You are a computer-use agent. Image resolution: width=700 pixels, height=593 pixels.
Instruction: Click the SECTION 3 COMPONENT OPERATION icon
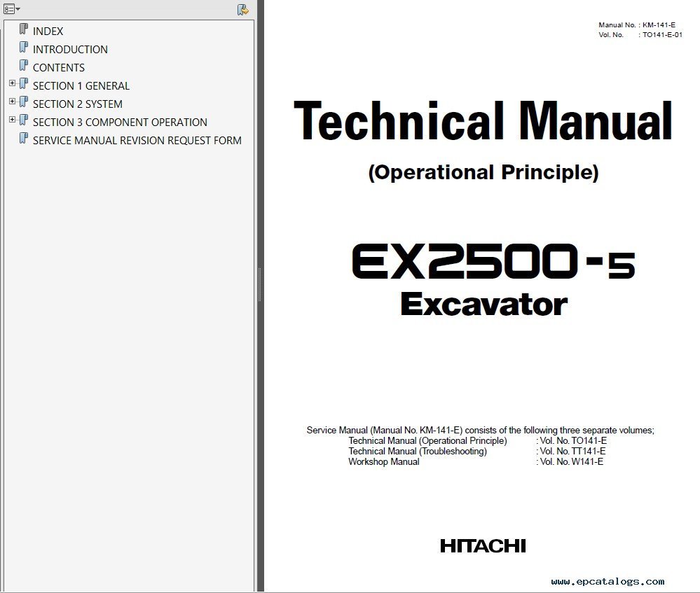pos(24,121)
